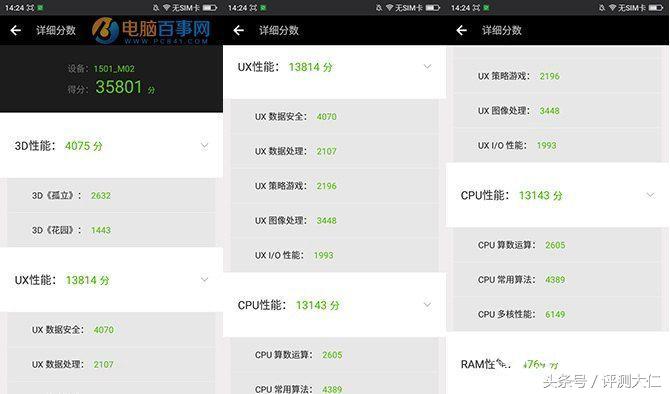670x394 pixels.
Task: Tap CPU性能 13143 分 header in right screen
Action: pyautogui.click(x=557, y=195)
